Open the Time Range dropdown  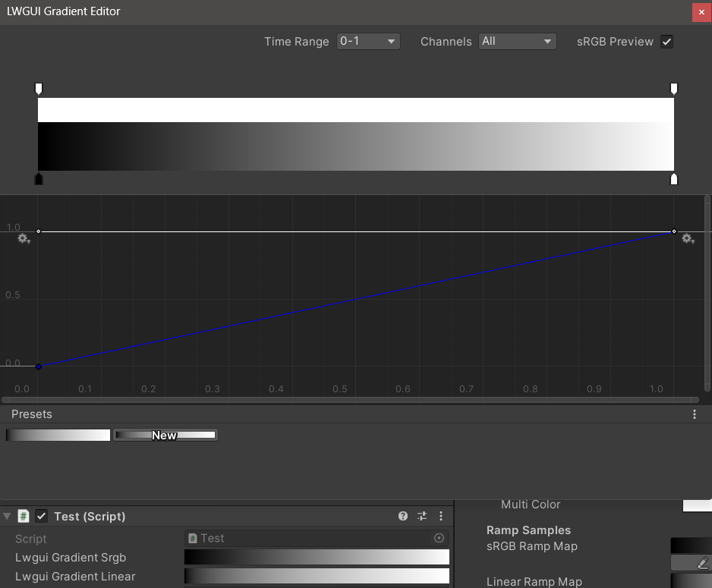pyautogui.click(x=368, y=42)
